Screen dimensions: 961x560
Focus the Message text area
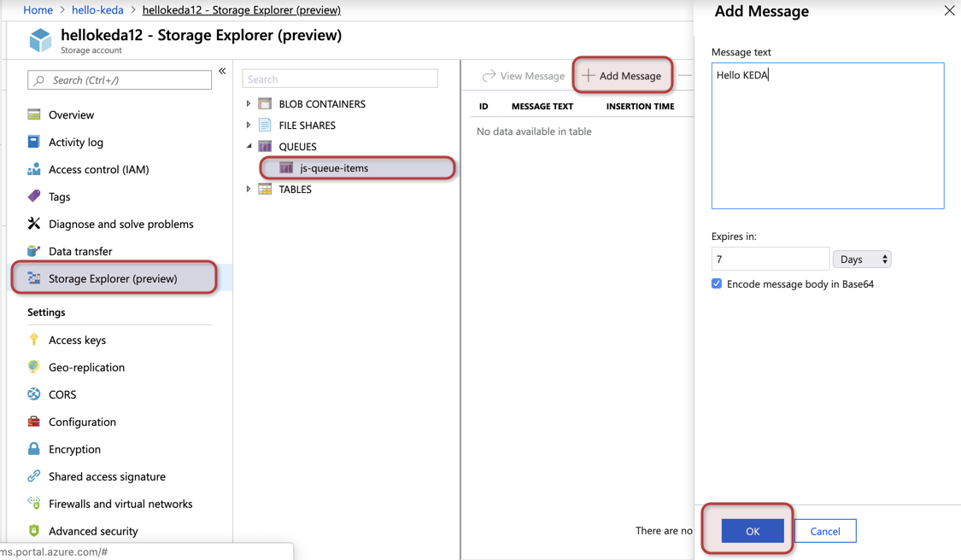[x=828, y=136]
